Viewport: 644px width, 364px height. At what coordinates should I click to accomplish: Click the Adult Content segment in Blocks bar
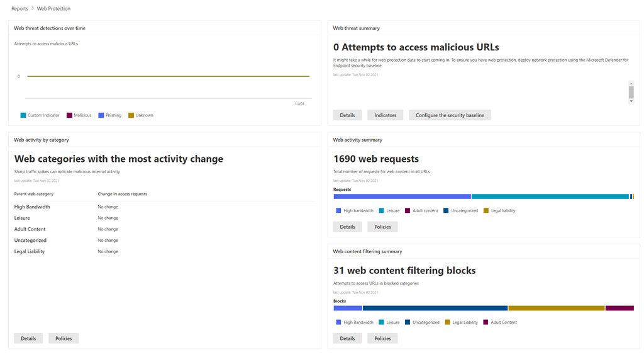tap(619, 308)
